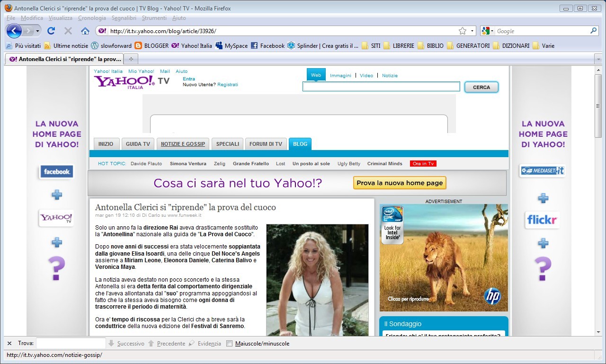This screenshot has height=364, width=606.
Task: Click the Precedente find previous button
Action: (x=167, y=344)
